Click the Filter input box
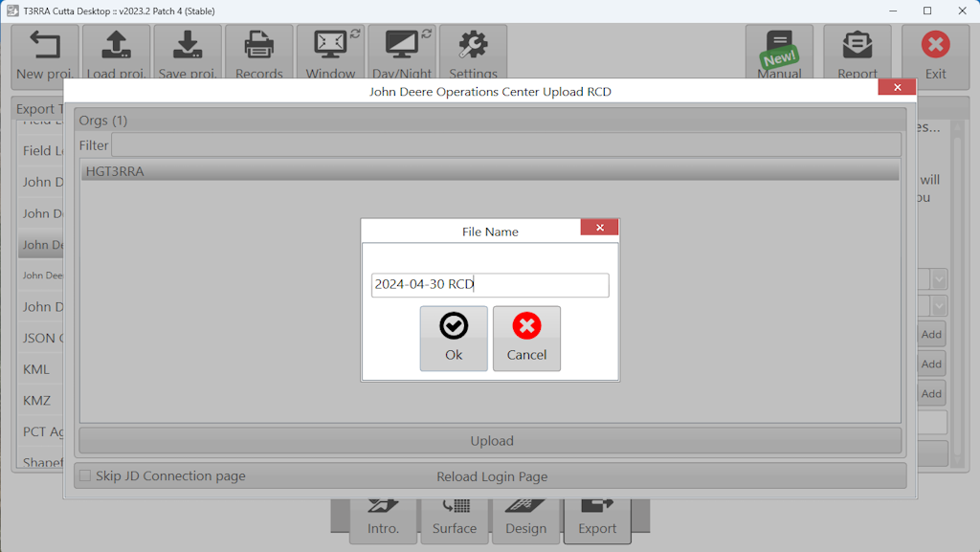Viewport: 980px width, 552px height. click(x=506, y=144)
